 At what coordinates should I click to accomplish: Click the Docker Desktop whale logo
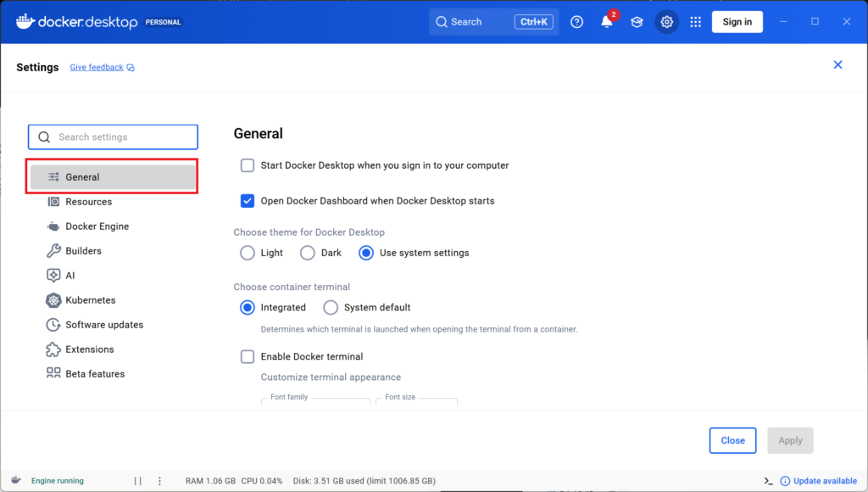coord(25,21)
